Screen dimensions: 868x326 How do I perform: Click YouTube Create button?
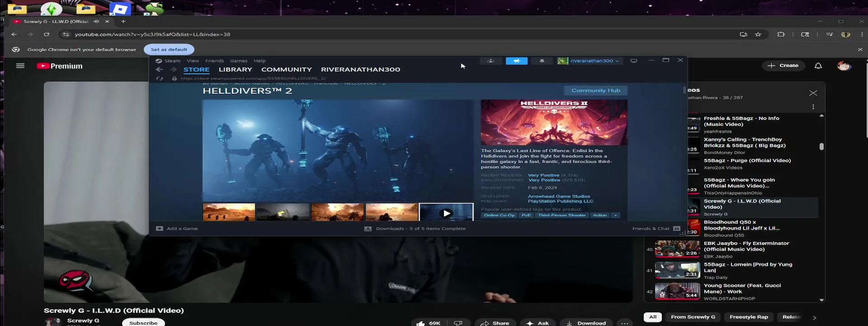tap(783, 66)
